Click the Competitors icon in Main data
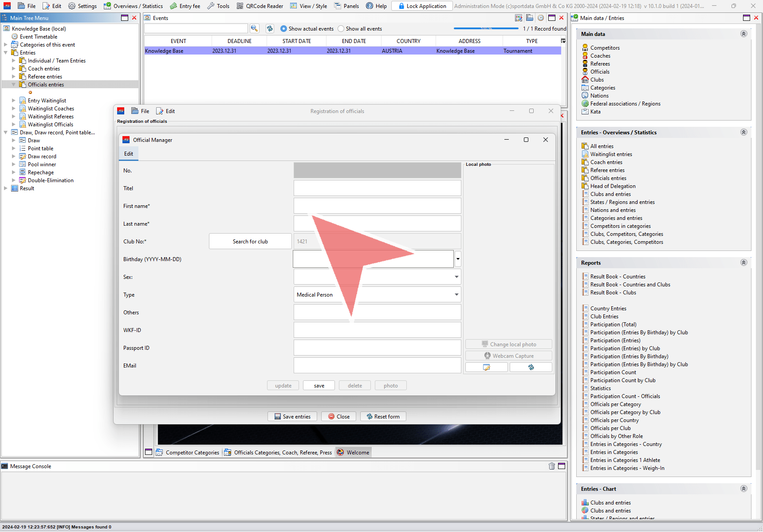Screen dimensions: 763x532 click(585, 47)
